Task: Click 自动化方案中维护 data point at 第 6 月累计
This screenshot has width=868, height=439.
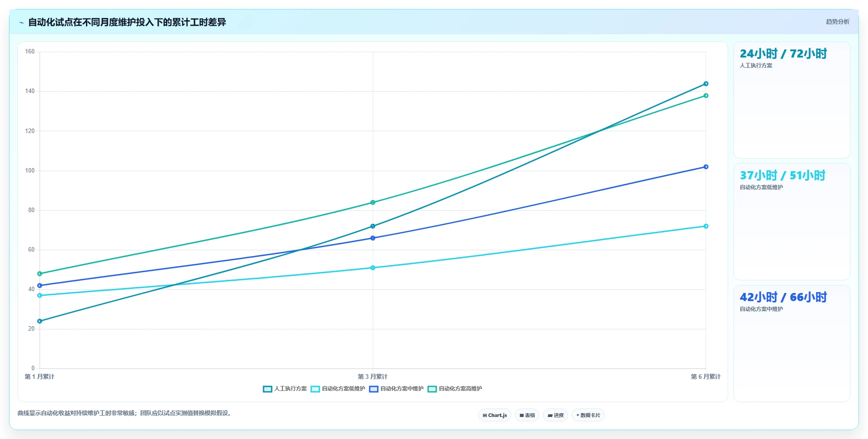Action: coord(706,167)
